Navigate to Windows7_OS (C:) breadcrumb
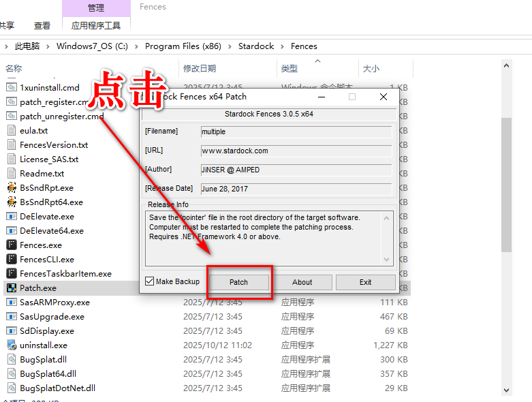532x402 pixels. pyautogui.click(x=92, y=46)
